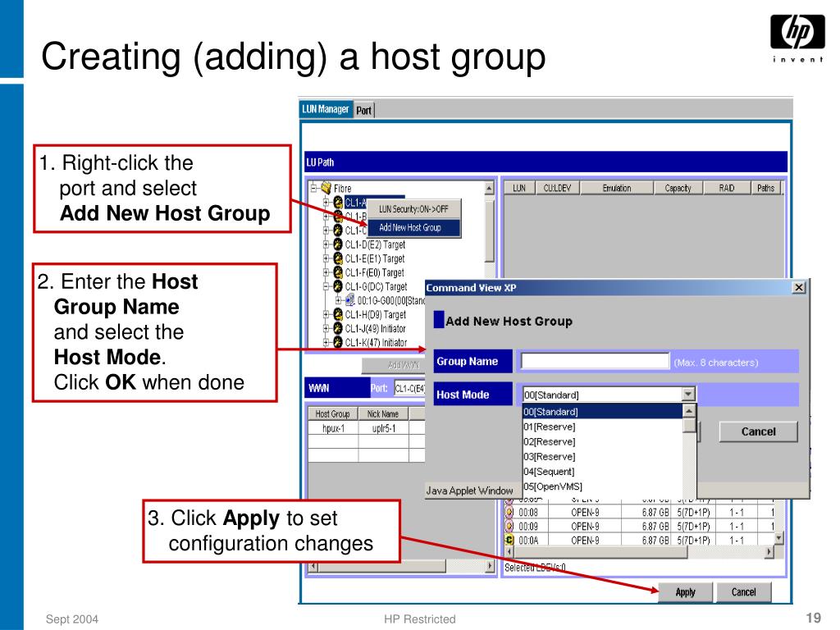Select 00[Standard] in Host Mode list

tap(602, 412)
